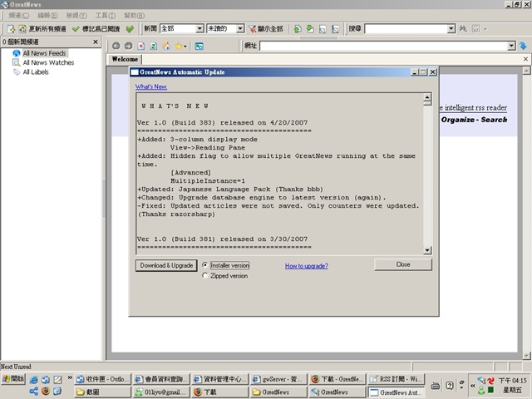Click the What's New scrollbar down arrow
Screen dimensions: 532x399
pos(427,250)
